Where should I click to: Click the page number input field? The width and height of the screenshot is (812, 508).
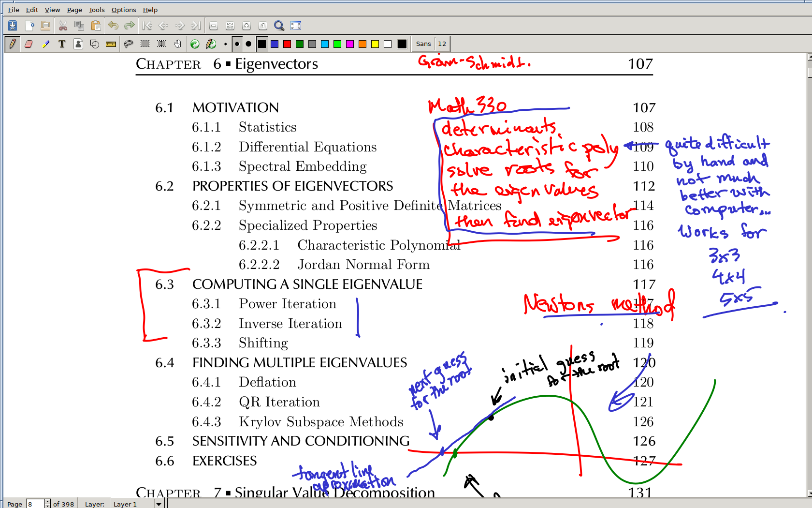35,504
